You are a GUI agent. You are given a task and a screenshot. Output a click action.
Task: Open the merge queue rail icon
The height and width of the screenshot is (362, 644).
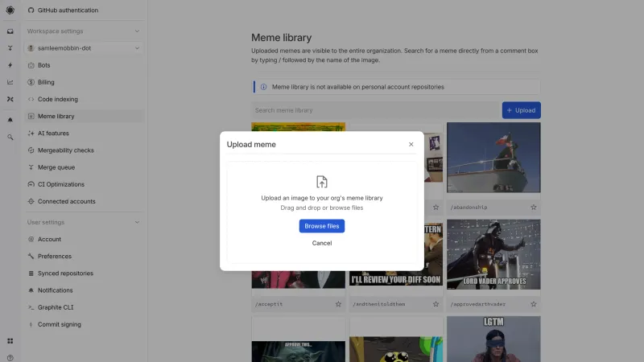pos(10,48)
